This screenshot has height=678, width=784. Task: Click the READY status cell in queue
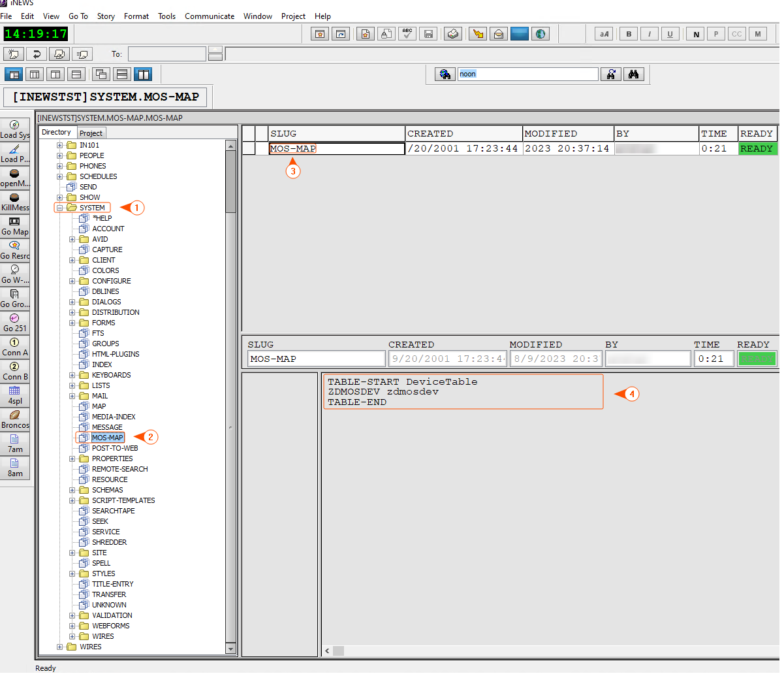click(757, 149)
